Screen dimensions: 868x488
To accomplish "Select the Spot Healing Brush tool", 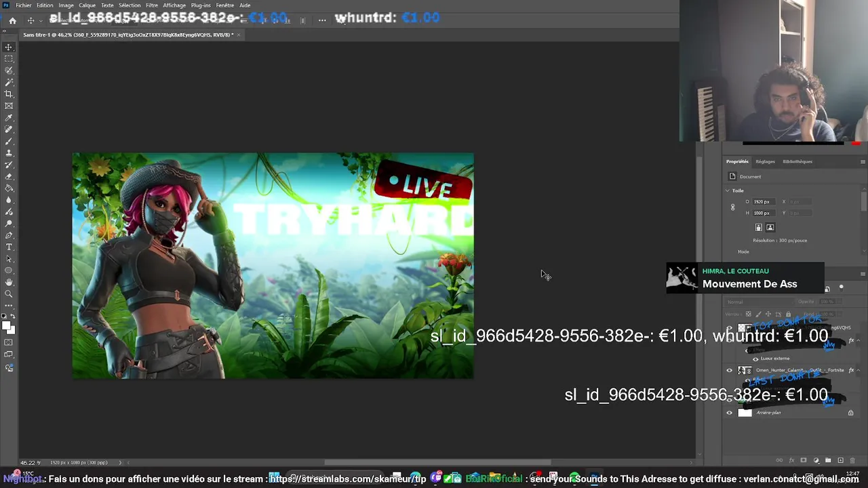I will (9, 129).
